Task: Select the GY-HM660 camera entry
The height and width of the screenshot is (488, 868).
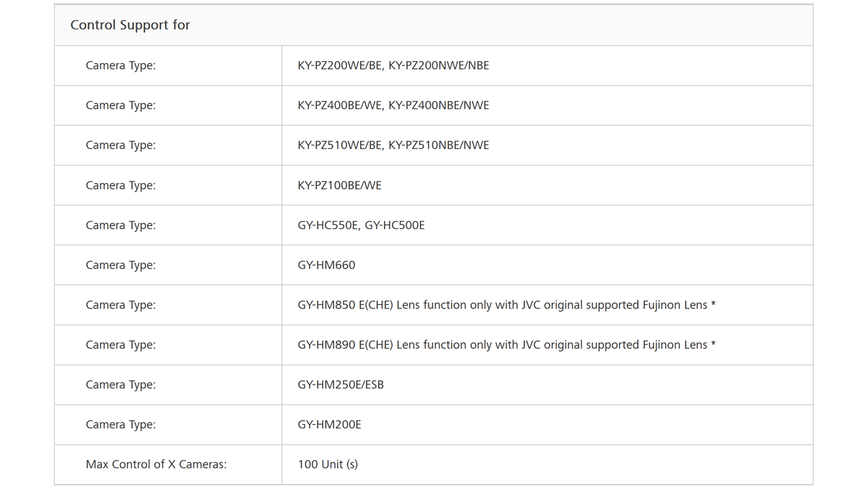Action: point(327,265)
